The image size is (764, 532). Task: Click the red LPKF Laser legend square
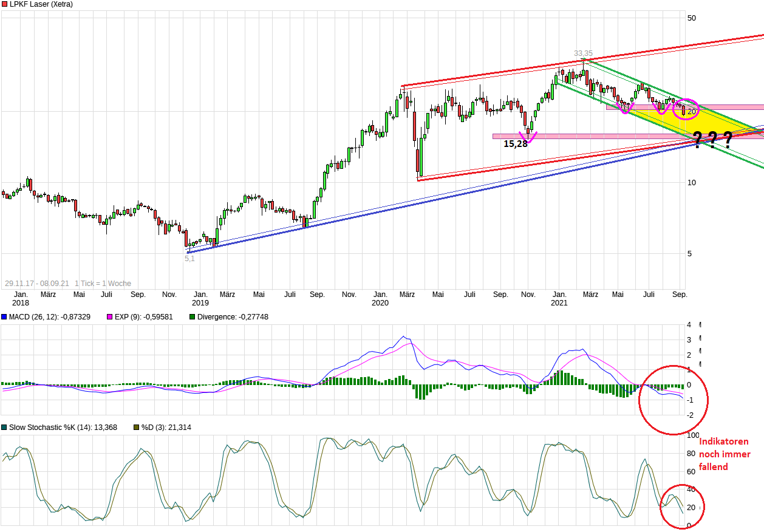[5, 4]
